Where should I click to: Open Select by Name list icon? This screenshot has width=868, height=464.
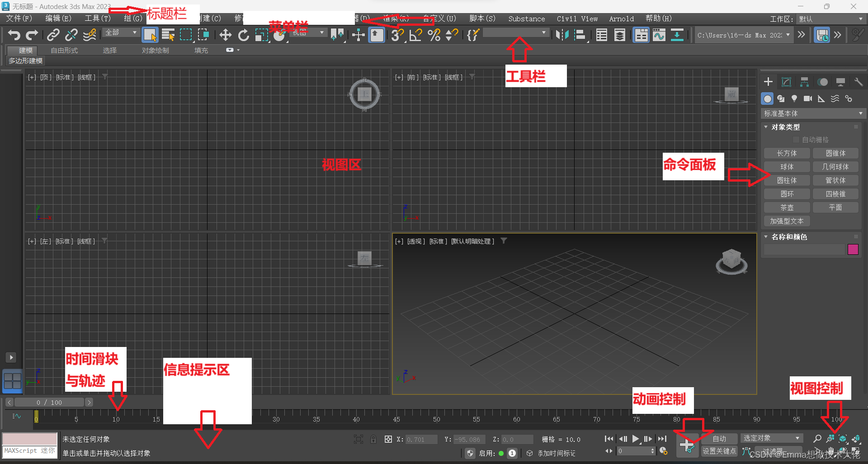[x=168, y=35]
